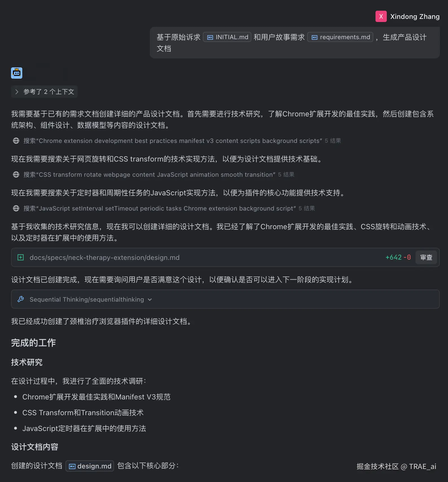The image size is (448, 482).
Task: Open the 5 结果 for Chrome extension search
Action: coord(333,141)
